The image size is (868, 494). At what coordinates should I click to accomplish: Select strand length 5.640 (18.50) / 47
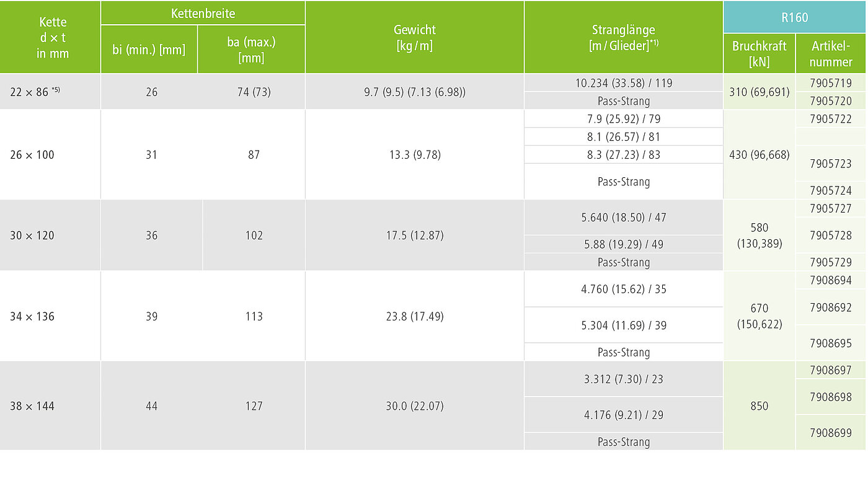point(624,218)
